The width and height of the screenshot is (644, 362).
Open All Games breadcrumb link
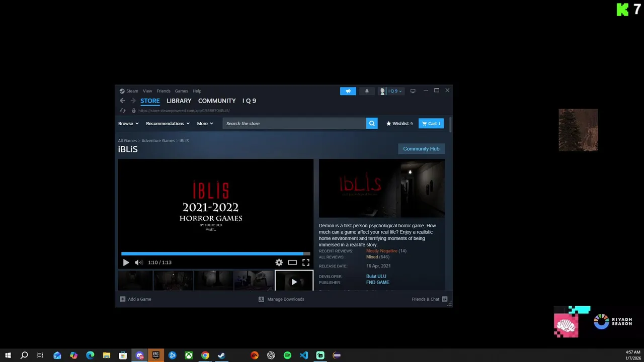[127, 141]
